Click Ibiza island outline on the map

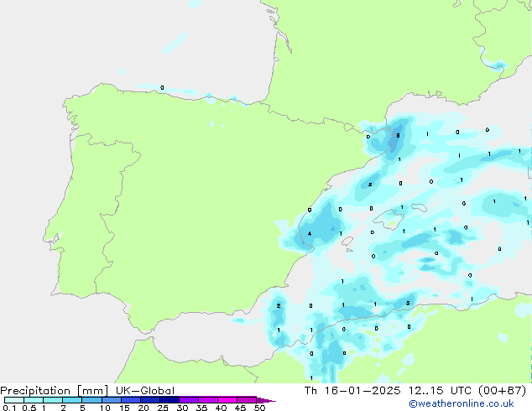(347, 242)
